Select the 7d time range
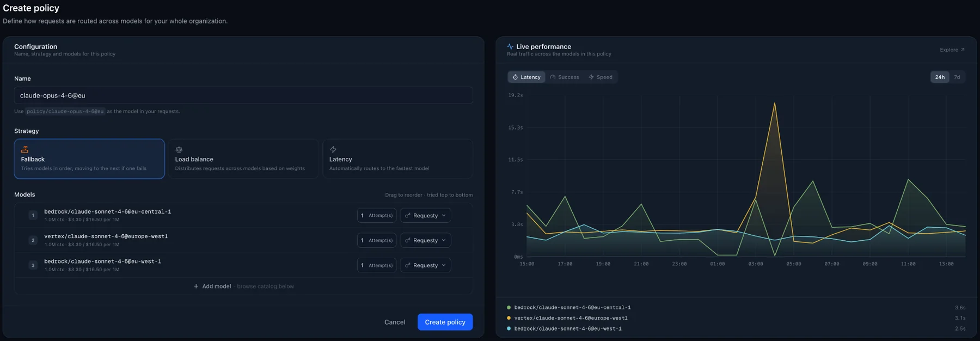The width and height of the screenshot is (980, 341). click(x=957, y=77)
